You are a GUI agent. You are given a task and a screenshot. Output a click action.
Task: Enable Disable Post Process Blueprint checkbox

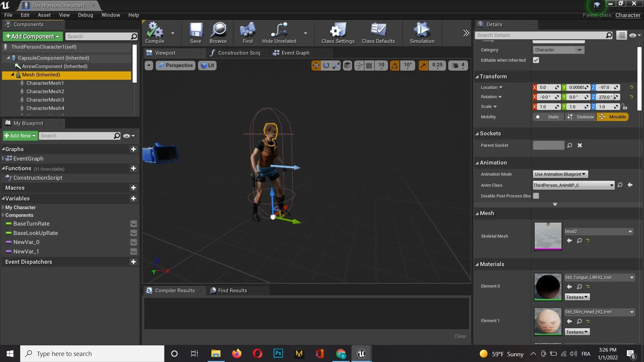click(x=536, y=196)
